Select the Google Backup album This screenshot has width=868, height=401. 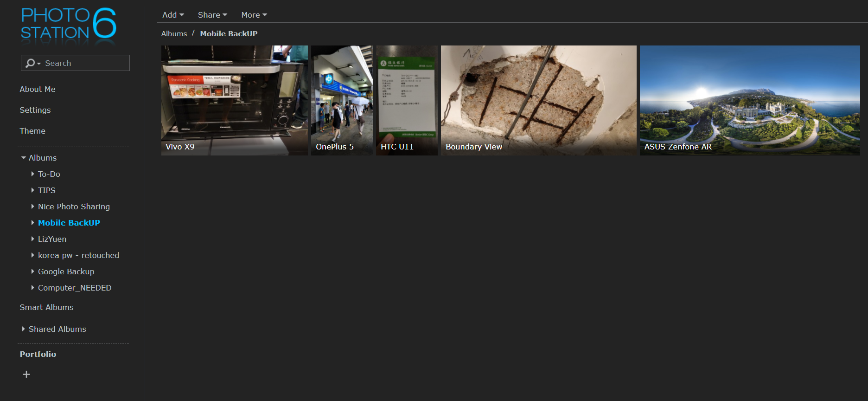pyautogui.click(x=66, y=272)
